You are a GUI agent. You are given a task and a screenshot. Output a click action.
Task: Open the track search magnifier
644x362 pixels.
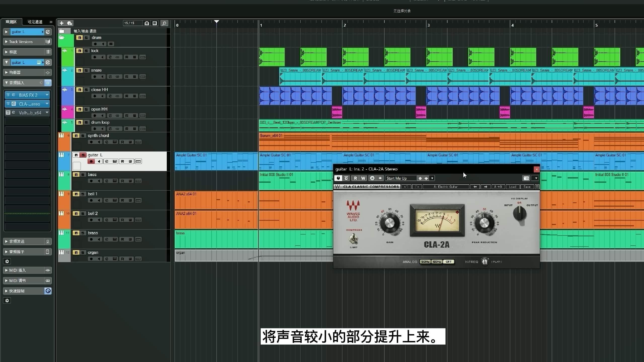(164, 23)
